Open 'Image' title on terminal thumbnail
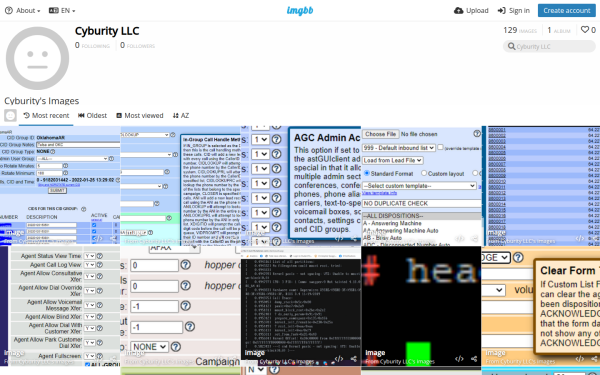Viewport: 600px width, 375px height. (x=254, y=353)
